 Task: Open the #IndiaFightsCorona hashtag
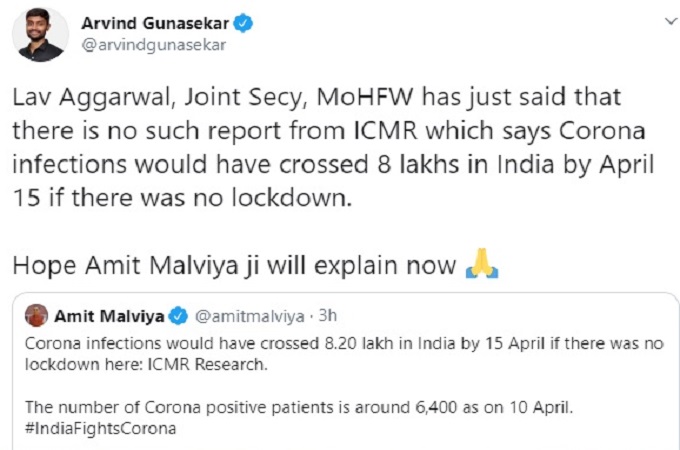(x=101, y=428)
